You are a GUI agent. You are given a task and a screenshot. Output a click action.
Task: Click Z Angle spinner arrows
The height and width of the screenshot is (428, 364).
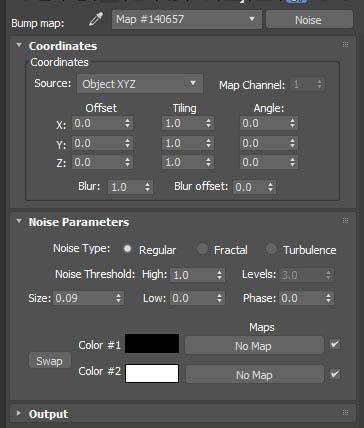coord(292,162)
